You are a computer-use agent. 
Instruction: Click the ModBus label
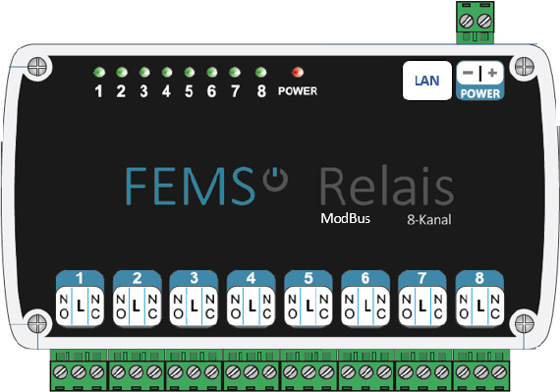(x=346, y=218)
